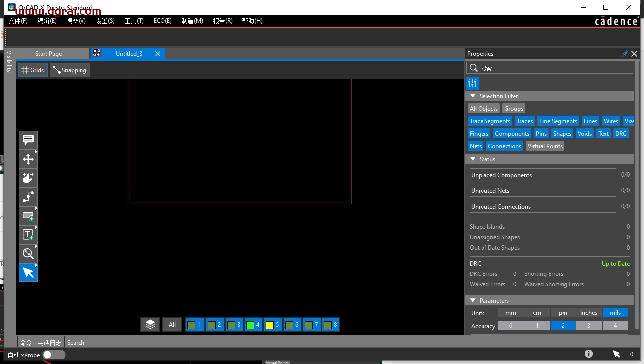The image size is (644, 364).
Task: Click the selection count cursor icon
Action: click(x=616, y=354)
